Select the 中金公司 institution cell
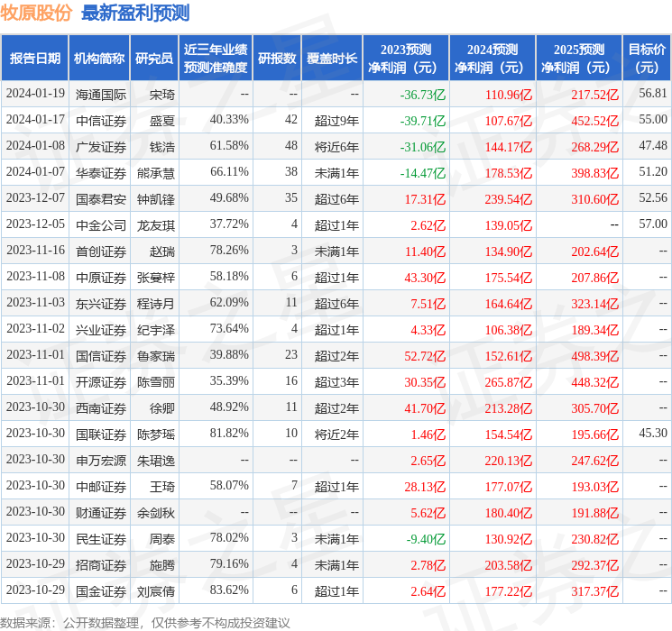This screenshot has width=672, height=631. click(x=101, y=225)
